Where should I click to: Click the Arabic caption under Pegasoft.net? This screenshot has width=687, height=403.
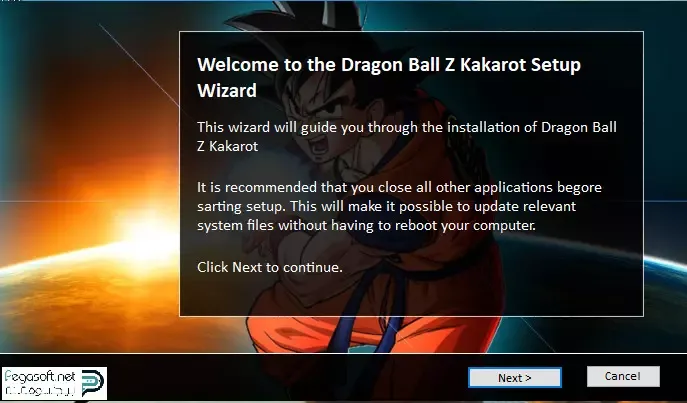[39, 390]
